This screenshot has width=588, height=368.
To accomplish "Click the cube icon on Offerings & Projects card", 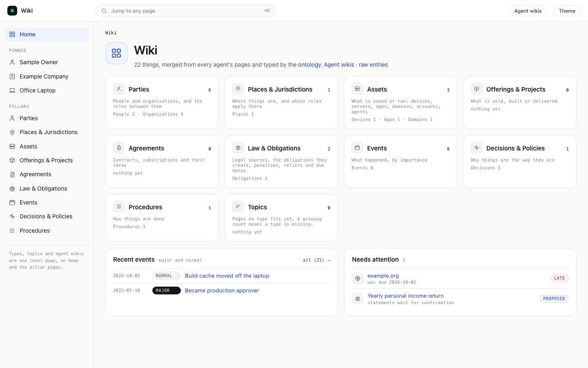I will pyautogui.click(x=477, y=89).
